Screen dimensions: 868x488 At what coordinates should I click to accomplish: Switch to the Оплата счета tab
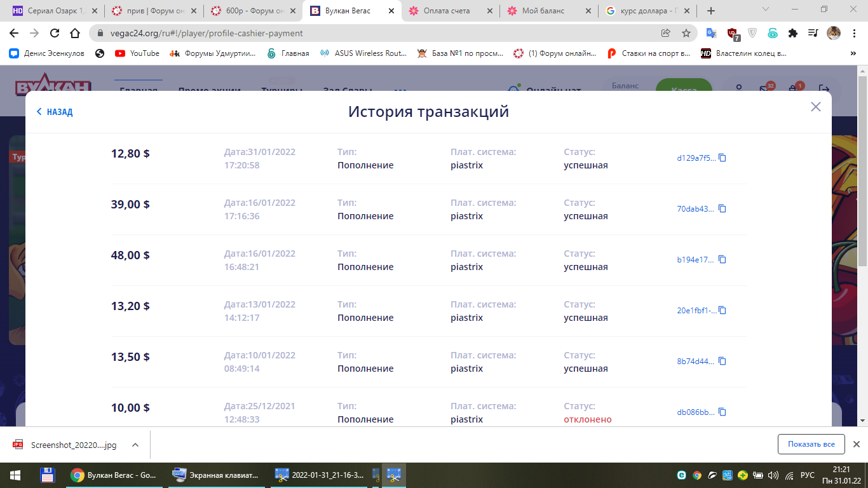[451, 11]
